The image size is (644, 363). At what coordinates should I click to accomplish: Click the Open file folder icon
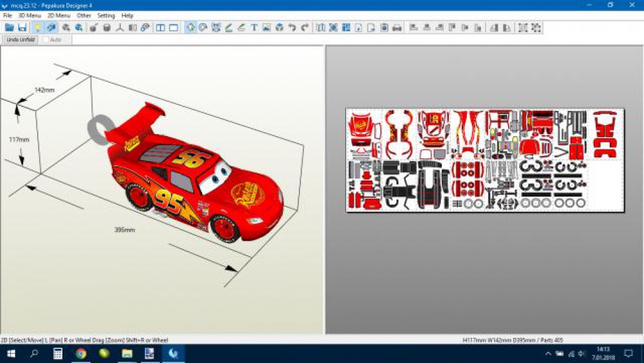tap(10, 28)
